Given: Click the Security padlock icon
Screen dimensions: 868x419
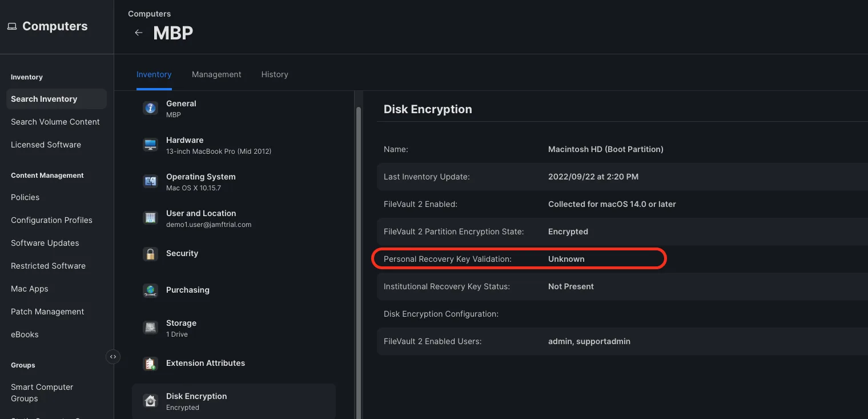Looking at the screenshot, I should (150, 254).
